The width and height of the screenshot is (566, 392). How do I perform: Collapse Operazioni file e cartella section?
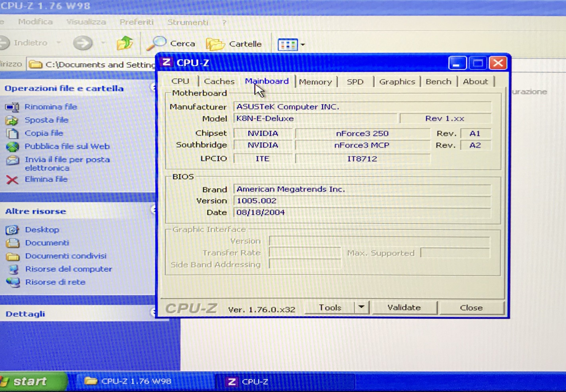[153, 87]
